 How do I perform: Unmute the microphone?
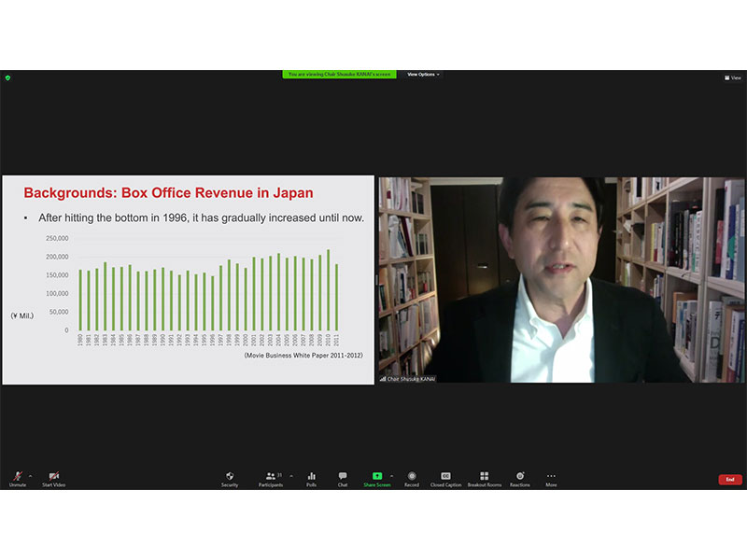[x=18, y=478]
